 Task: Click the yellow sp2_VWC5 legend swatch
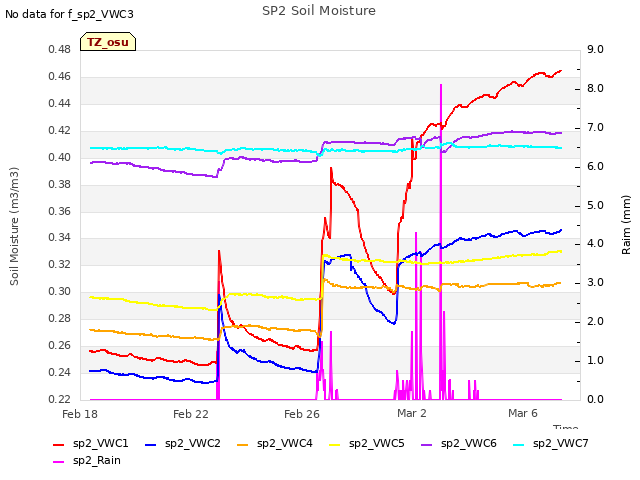(335, 445)
